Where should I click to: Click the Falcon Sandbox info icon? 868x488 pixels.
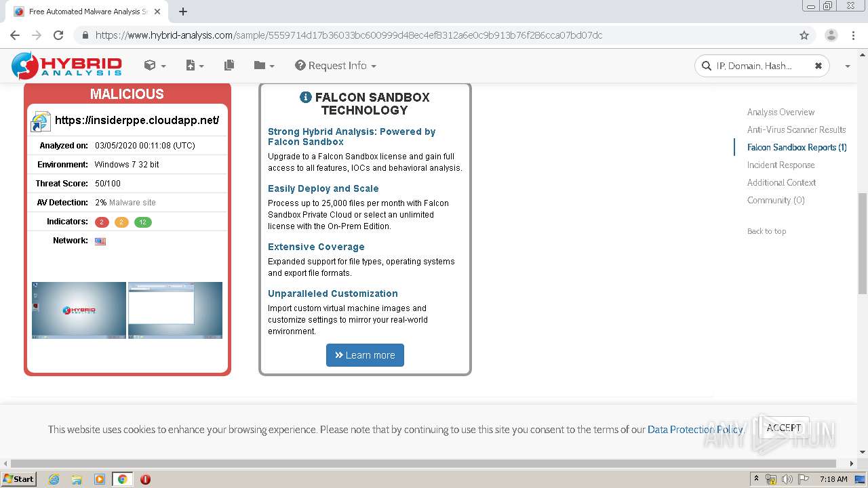click(x=305, y=97)
